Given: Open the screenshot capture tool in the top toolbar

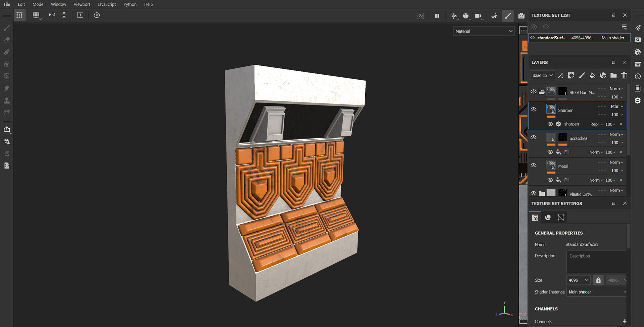Looking at the screenshot, I should 521,15.
